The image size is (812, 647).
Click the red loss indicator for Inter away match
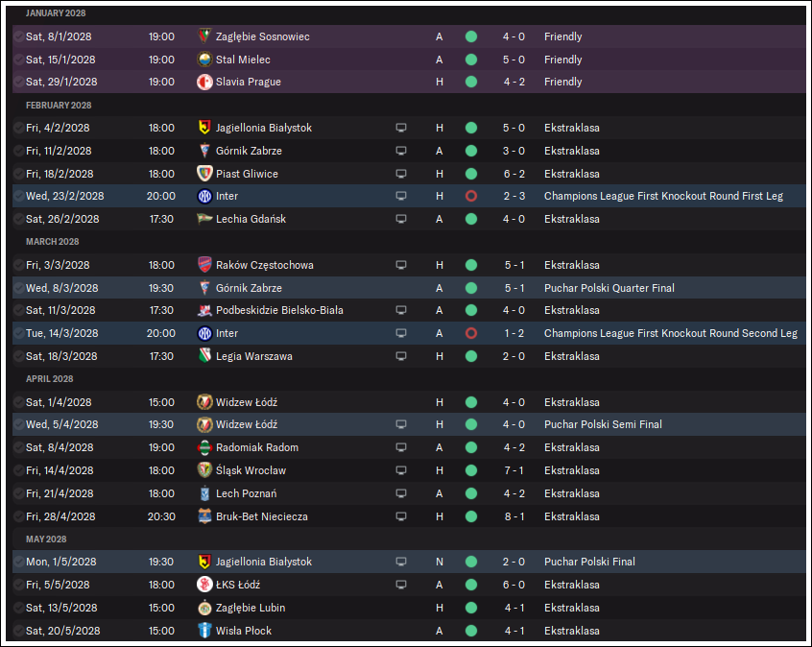(x=471, y=333)
